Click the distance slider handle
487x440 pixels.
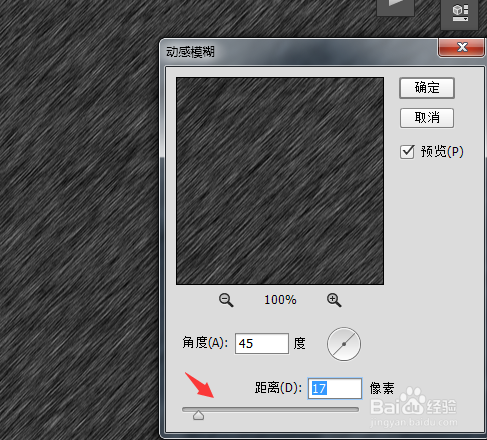(x=198, y=415)
